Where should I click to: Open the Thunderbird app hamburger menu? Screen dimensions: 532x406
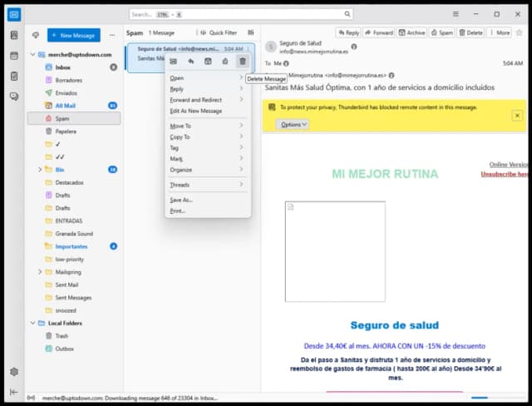click(456, 14)
